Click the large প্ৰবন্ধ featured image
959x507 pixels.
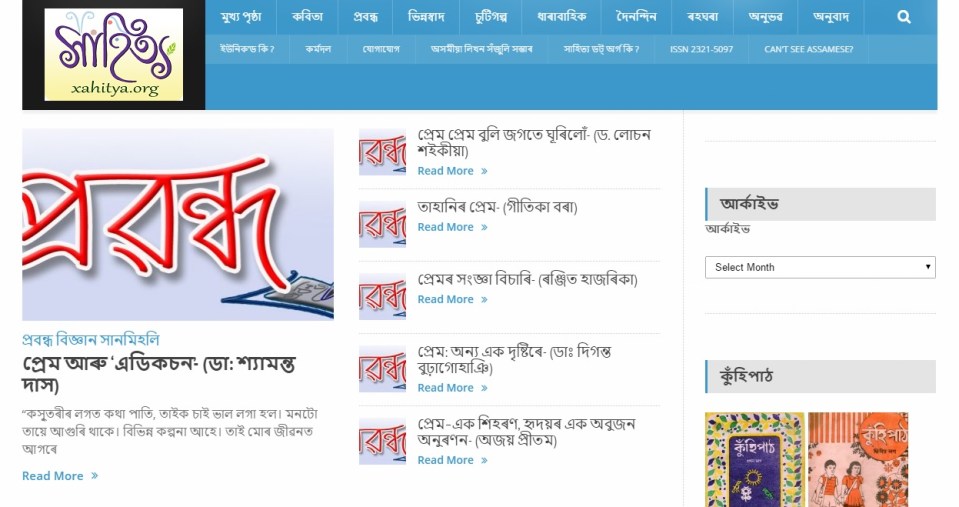178,224
